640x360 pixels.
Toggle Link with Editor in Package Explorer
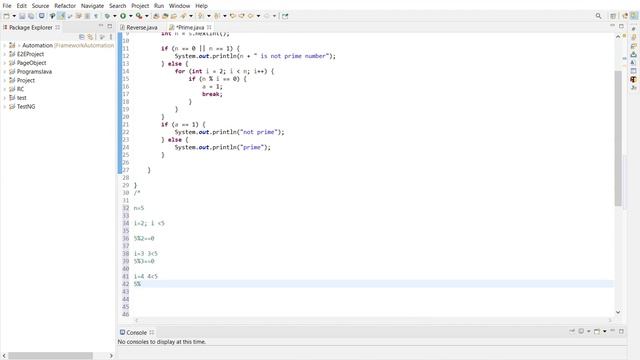click(x=90, y=37)
